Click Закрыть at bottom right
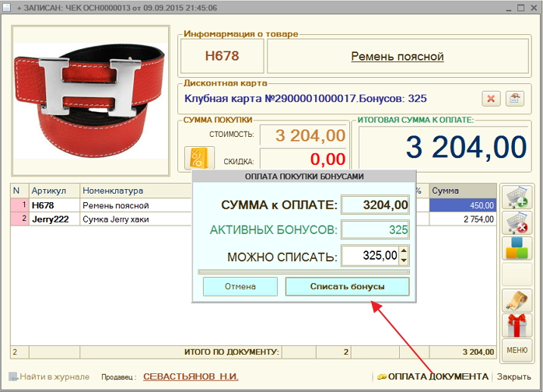This screenshot has width=543, height=392. [514, 376]
